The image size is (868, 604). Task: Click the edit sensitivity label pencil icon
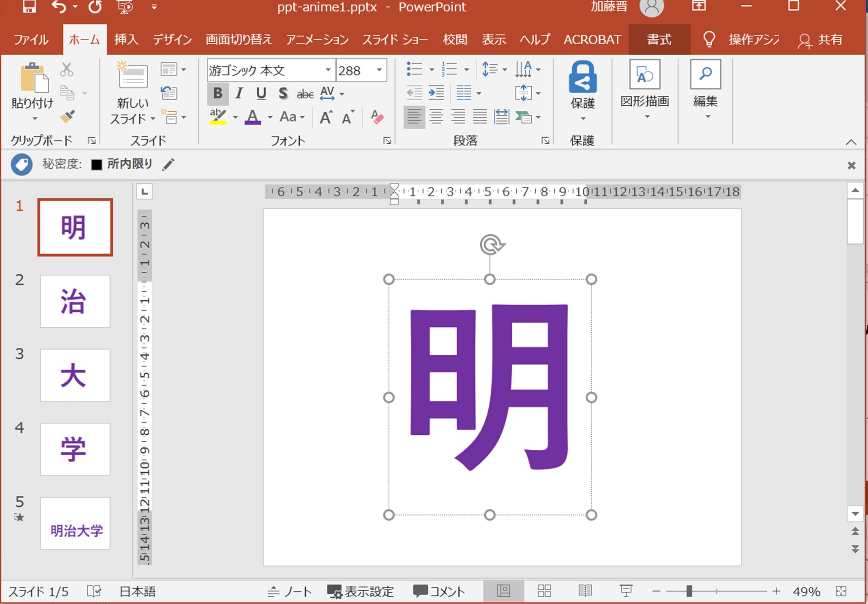tap(168, 164)
